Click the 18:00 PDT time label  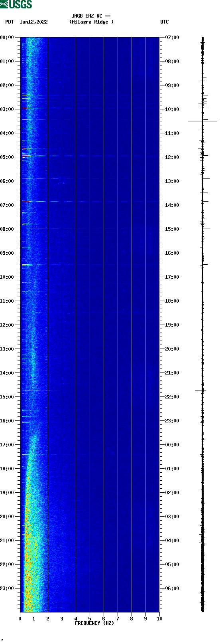pos(7,469)
